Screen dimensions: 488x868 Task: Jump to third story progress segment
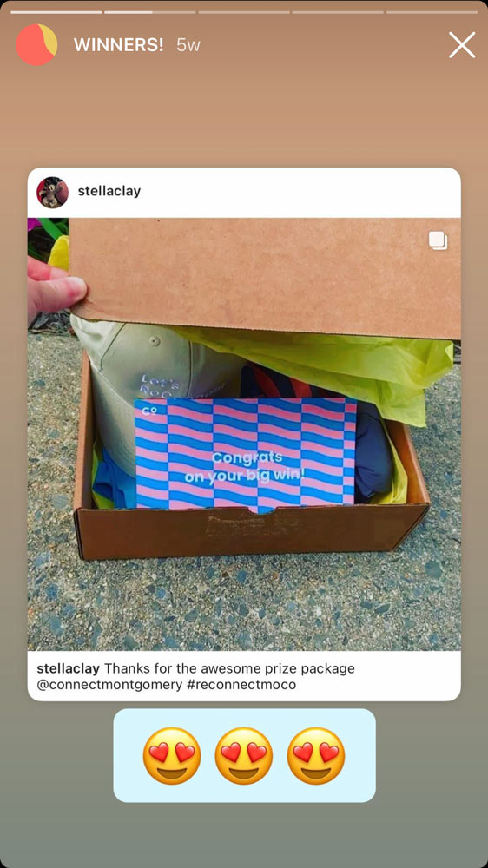244,11
